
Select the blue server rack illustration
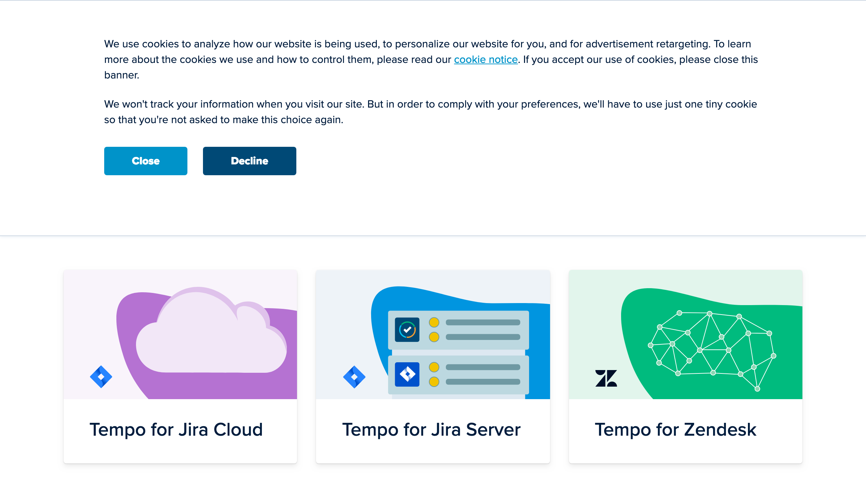click(433, 334)
